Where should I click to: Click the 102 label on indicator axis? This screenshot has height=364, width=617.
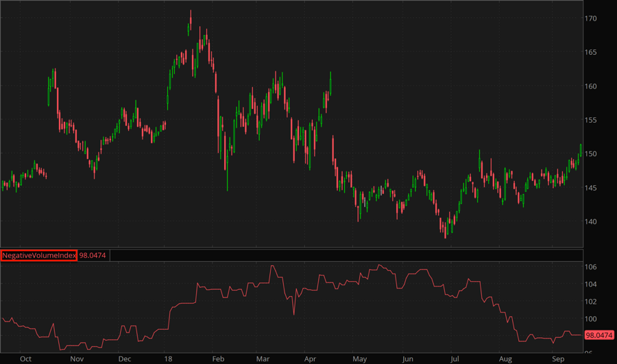[x=591, y=302]
